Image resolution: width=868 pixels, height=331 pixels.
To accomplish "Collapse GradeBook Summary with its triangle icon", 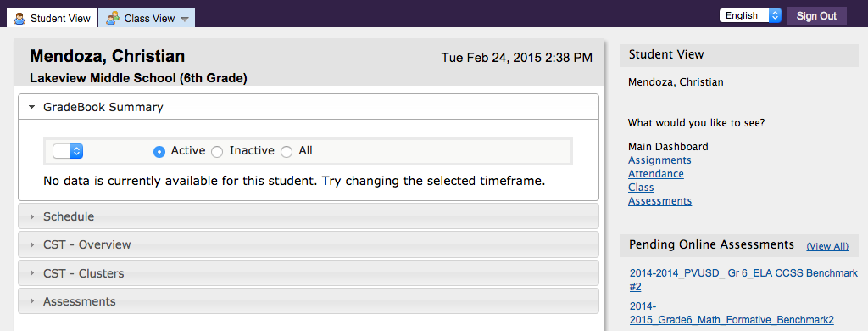I will click(32, 107).
